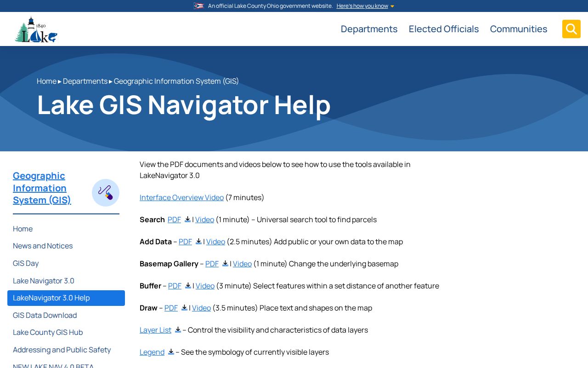588x368 pixels.
Task: Open the sidebar Home link
Action: [23, 229]
